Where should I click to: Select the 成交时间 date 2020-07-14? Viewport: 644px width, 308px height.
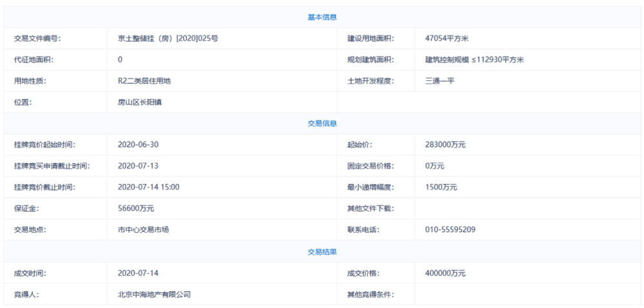tap(138, 273)
